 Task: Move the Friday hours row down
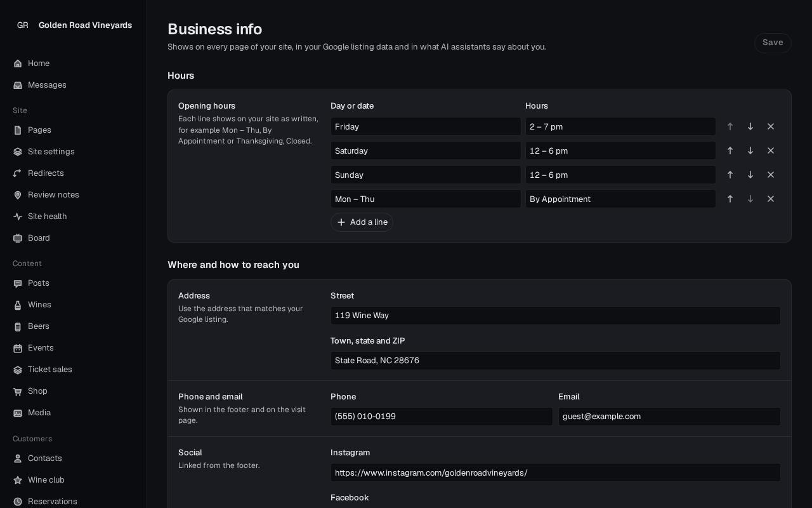750,126
